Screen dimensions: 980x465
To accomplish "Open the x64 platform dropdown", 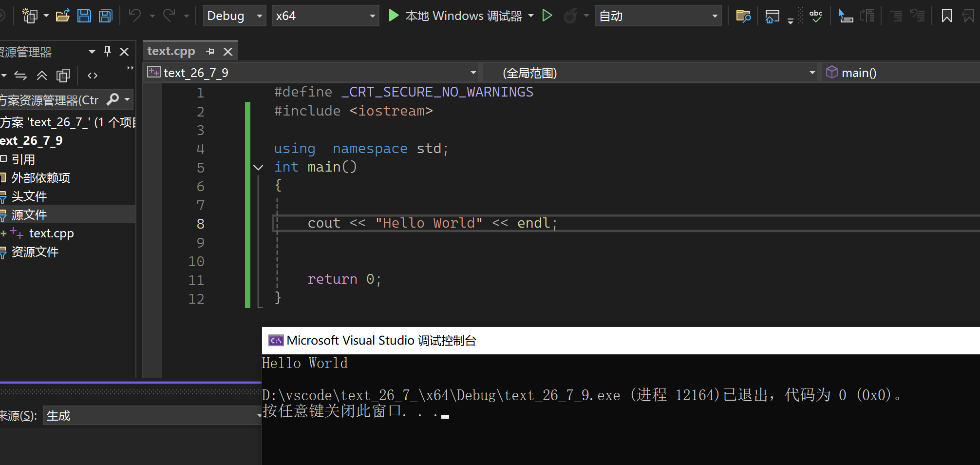I will [325, 16].
